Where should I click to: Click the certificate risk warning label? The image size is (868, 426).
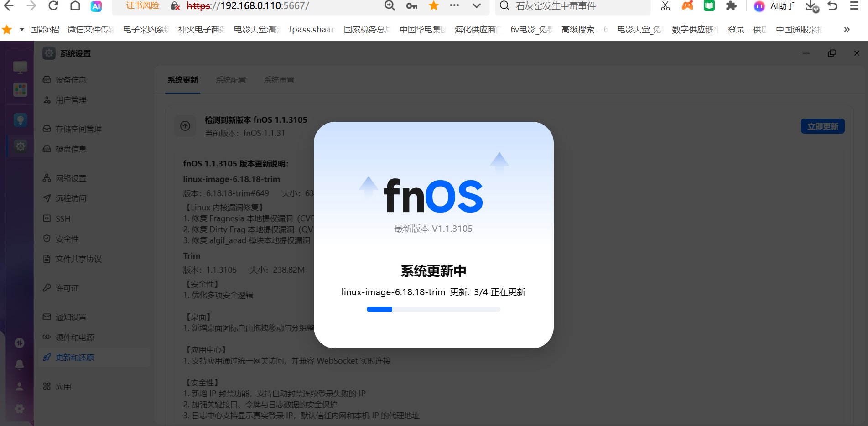[x=143, y=6]
